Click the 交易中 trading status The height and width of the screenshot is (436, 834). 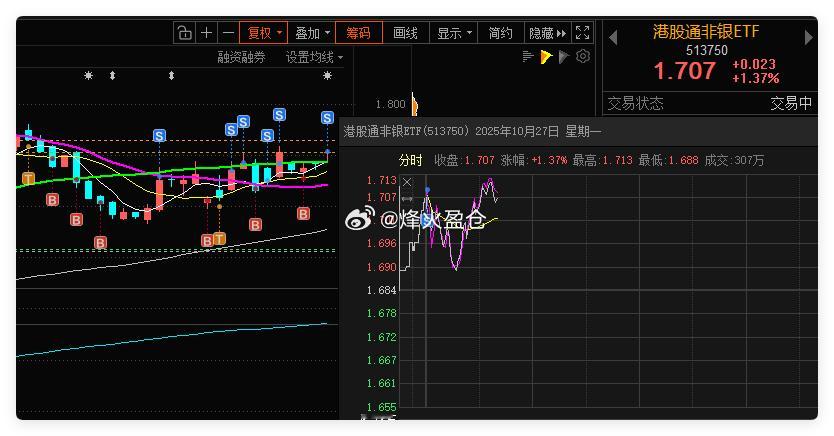[791, 103]
